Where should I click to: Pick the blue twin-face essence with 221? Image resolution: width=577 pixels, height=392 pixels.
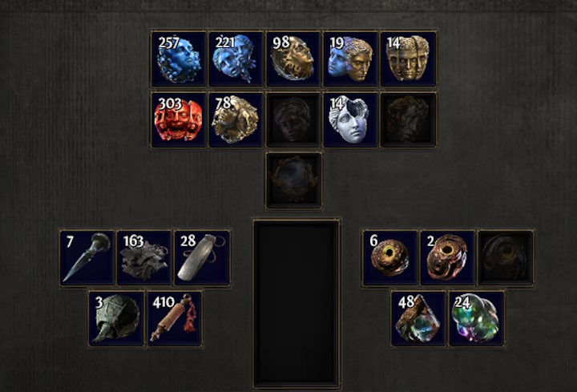[x=236, y=59]
